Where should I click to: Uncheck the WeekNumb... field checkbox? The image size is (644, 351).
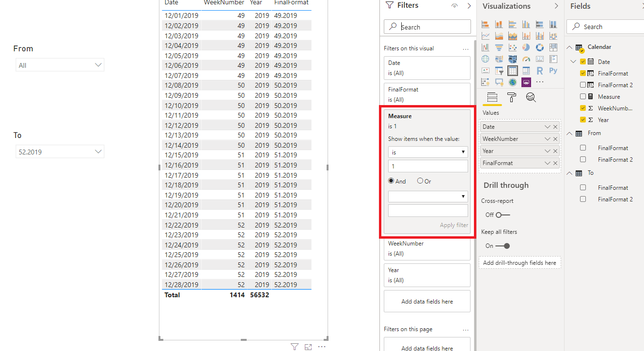583,108
